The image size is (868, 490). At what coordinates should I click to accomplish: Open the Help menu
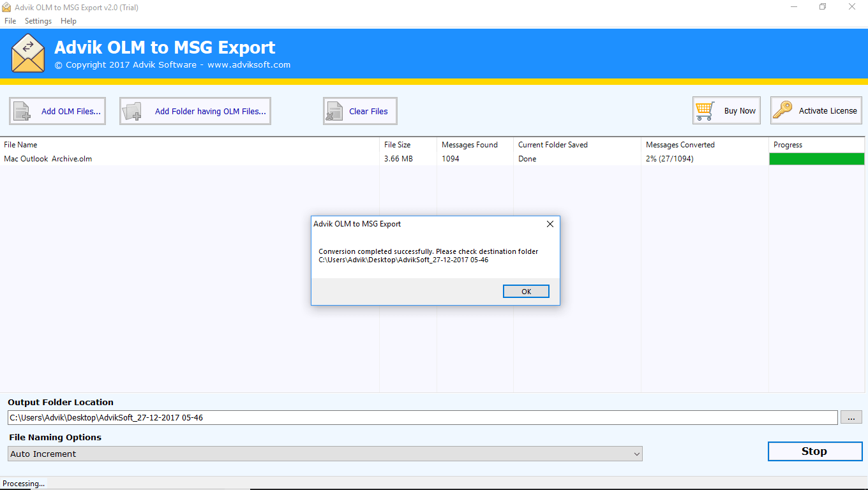pos(69,21)
